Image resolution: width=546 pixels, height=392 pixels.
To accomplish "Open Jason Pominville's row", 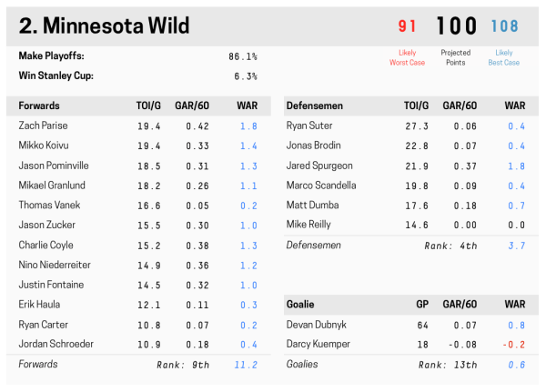I will tap(53, 166).
